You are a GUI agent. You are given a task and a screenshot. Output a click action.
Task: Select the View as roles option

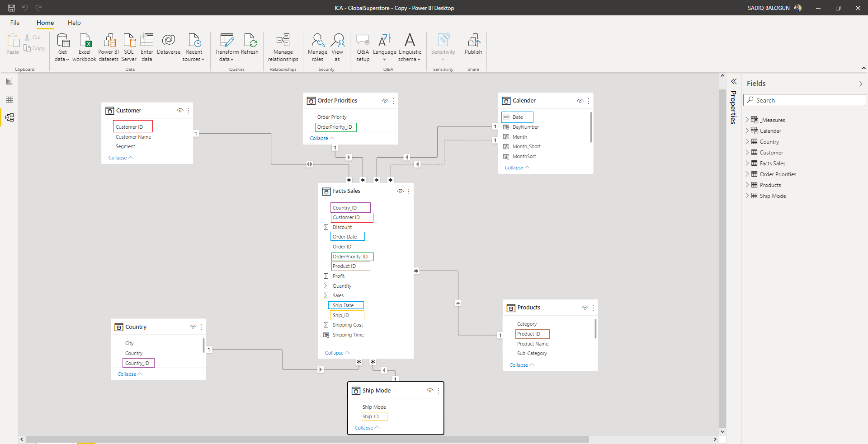point(337,47)
